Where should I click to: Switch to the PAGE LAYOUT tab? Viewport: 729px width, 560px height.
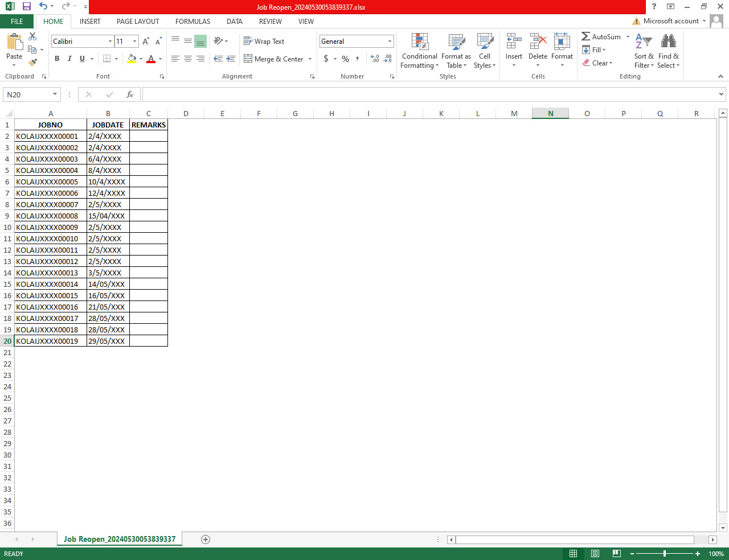pos(138,22)
